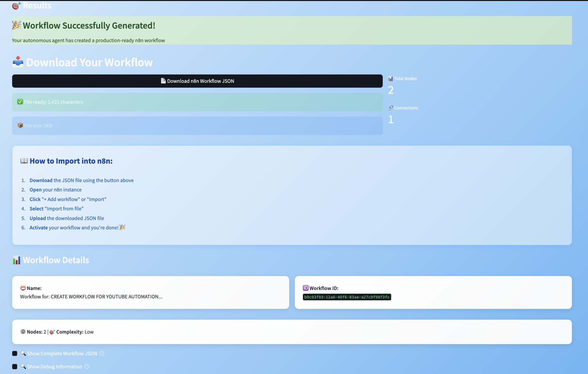Click the green checkmark in File ready message
The width and height of the screenshot is (588, 374).
click(x=20, y=102)
